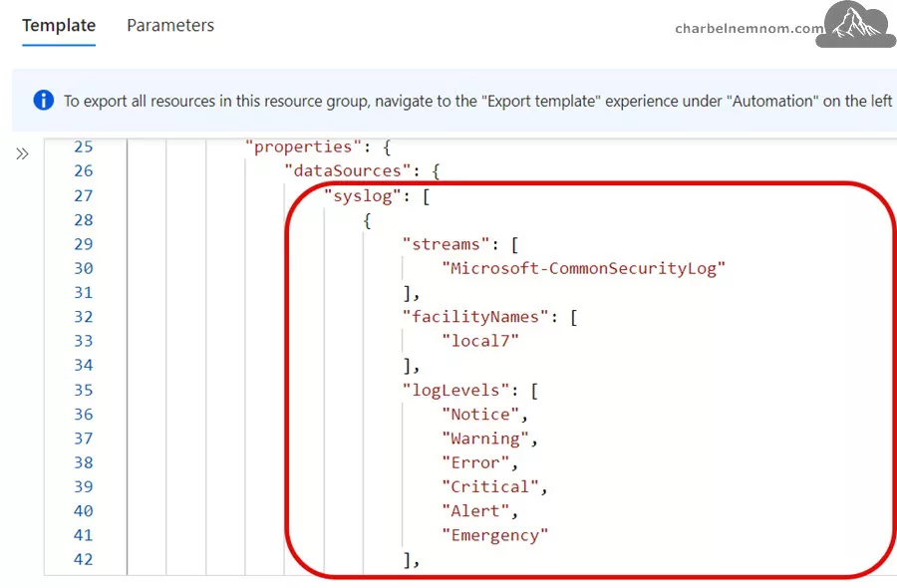Select line number 36 in the gutter
The width and height of the screenshot is (897, 588).
point(84,415)
